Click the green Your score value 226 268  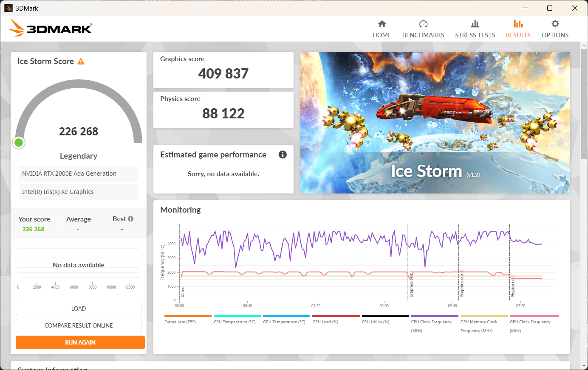(x=34, y=229)
